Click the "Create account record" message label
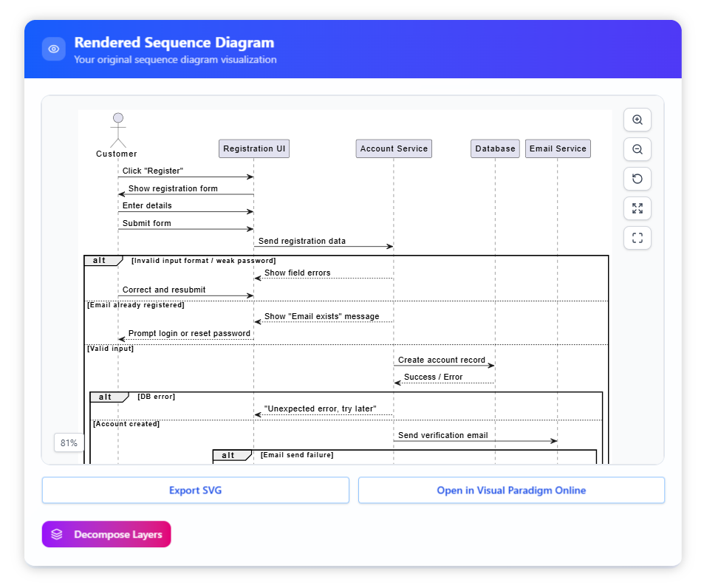The image size is (704, 588). [442, 360]
